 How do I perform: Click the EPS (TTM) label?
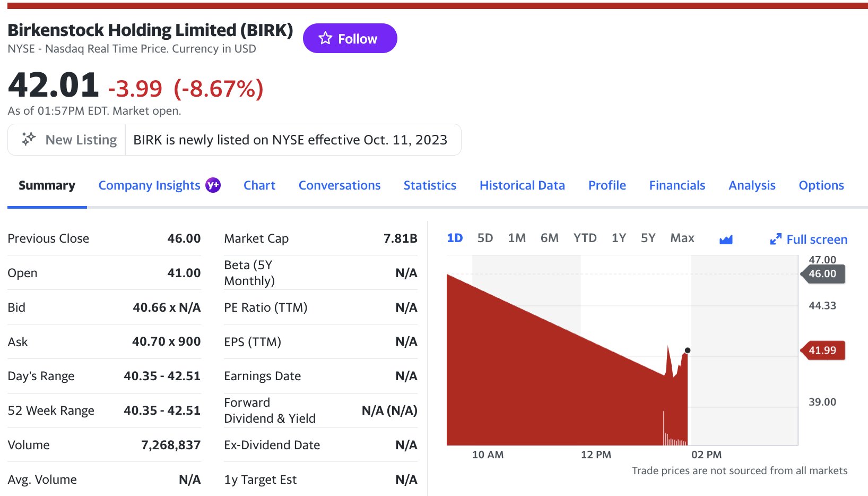pos(253,342)
